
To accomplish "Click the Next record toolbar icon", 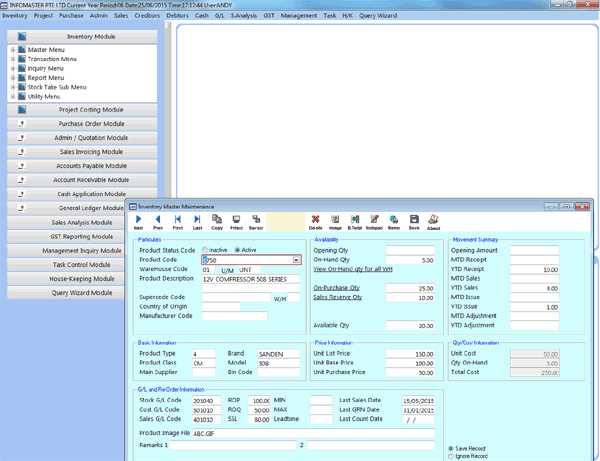I will tap(138, 221).
